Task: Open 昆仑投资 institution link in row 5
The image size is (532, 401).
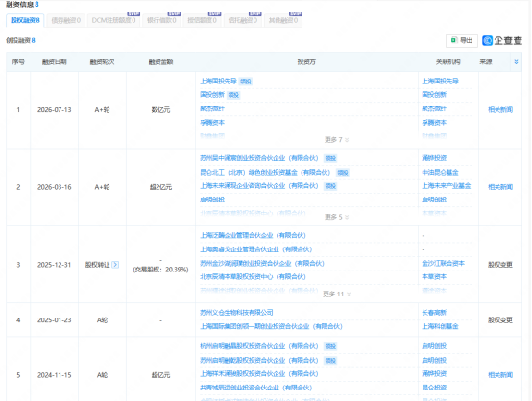Action: (434, 388)
